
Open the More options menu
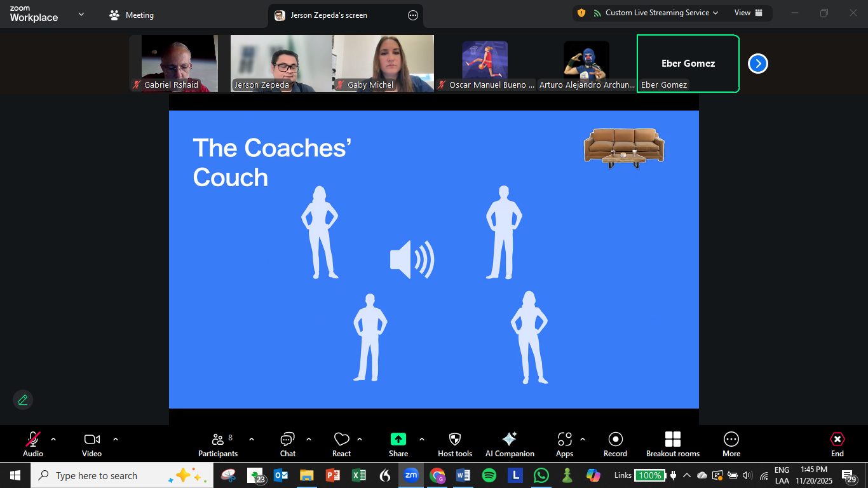(x=731, y=444)
